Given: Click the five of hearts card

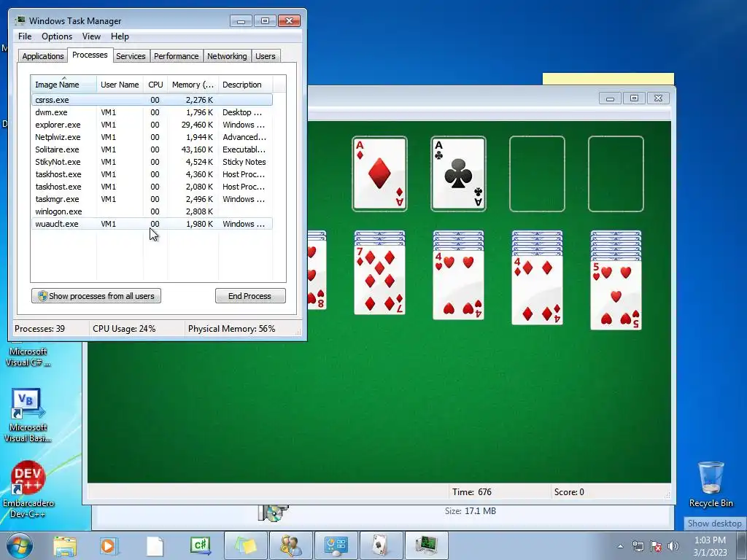Looking at the screenshot, I should coord(616,295).
